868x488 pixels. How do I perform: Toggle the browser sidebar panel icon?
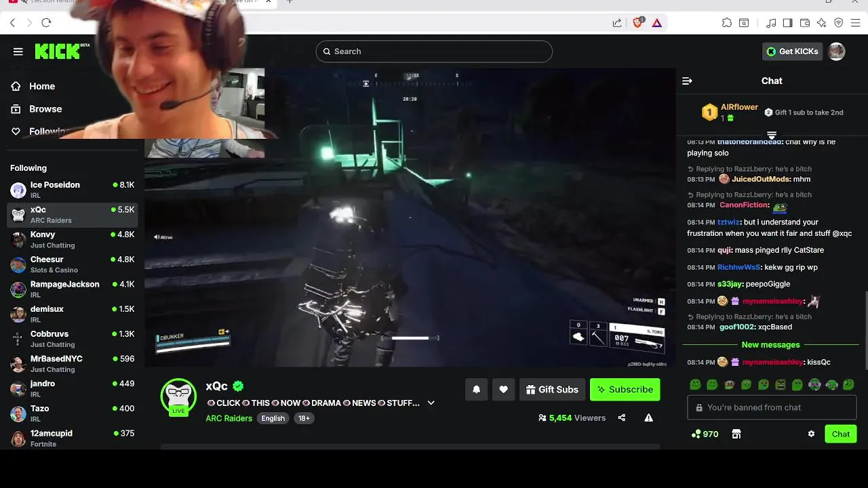pos(787,23)
